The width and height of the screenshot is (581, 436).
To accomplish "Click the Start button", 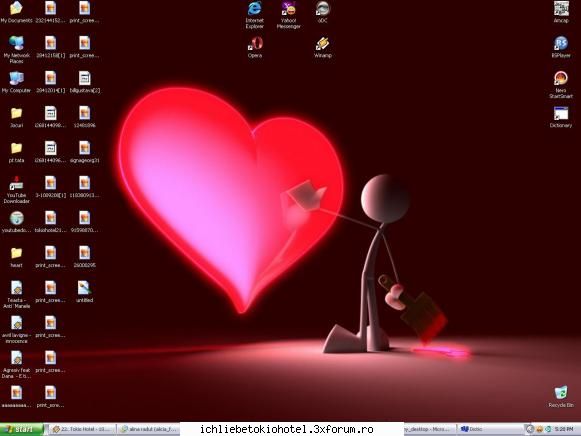I will coord(21,429).
